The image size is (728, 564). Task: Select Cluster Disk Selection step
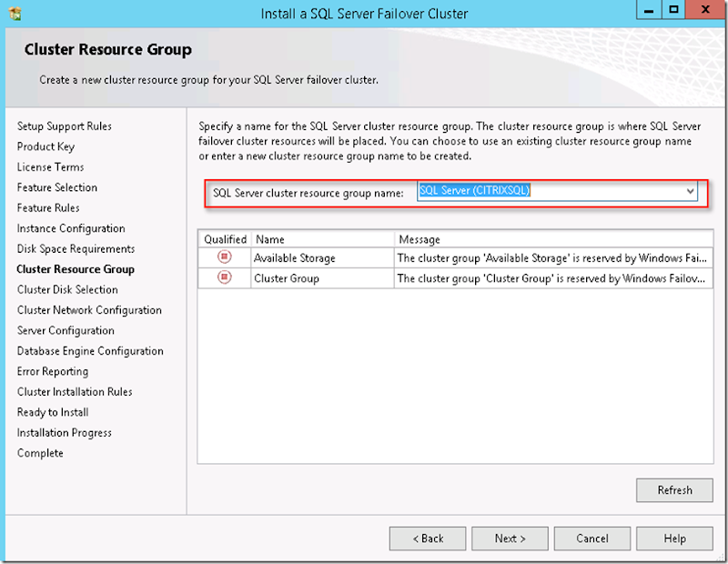(x=67, y=289)
